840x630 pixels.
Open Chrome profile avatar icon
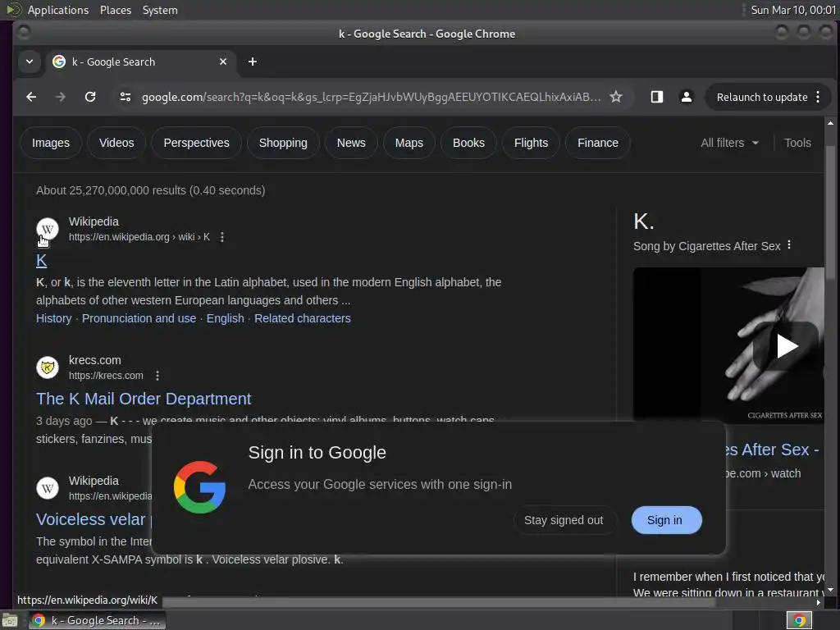[687, 97]
